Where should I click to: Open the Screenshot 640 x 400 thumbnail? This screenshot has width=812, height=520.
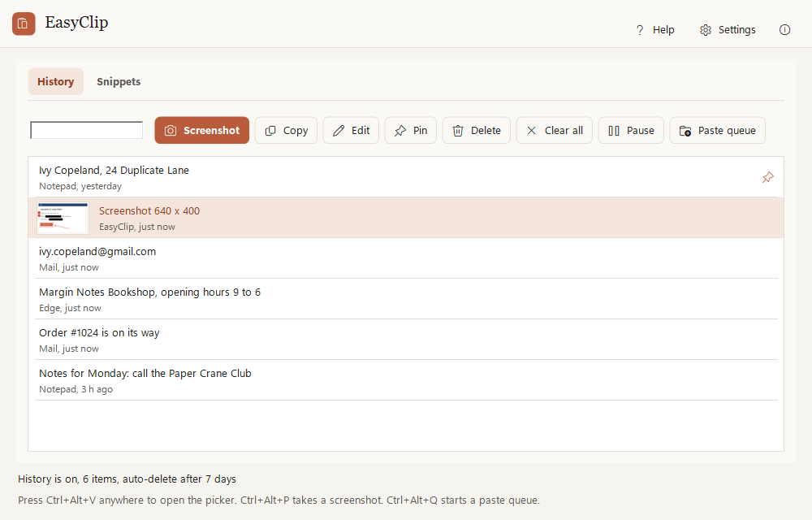click(63, 218)
